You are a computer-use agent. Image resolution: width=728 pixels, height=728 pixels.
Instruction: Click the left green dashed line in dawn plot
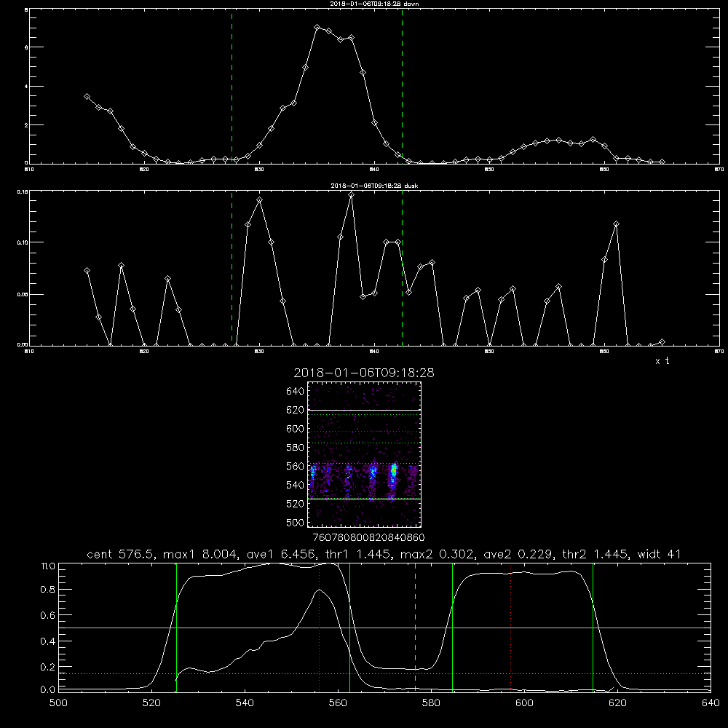tap(232, 86)
